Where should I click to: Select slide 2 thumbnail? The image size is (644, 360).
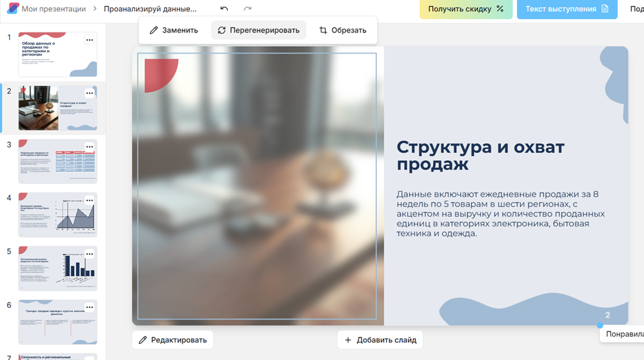(x=58, y=108)
